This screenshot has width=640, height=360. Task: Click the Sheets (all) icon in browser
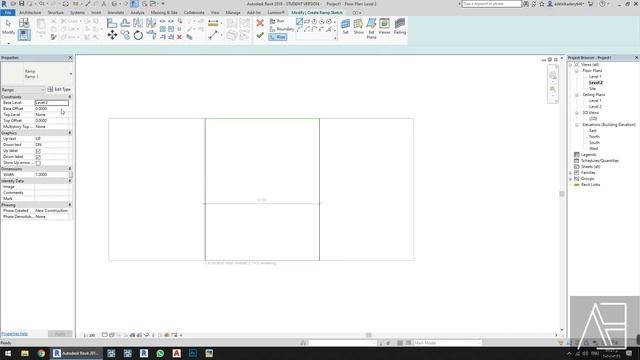tap(577, 167)
